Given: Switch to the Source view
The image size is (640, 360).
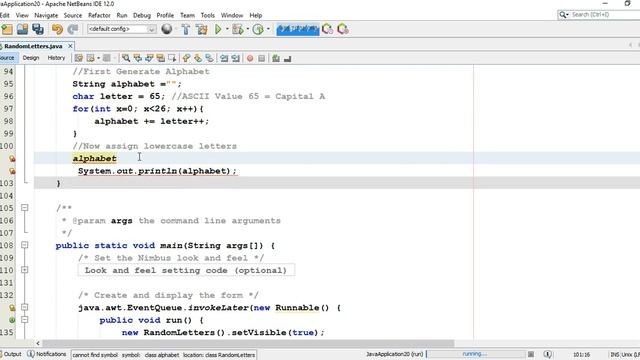Looking at the screenshot, I should coord(7,58).
